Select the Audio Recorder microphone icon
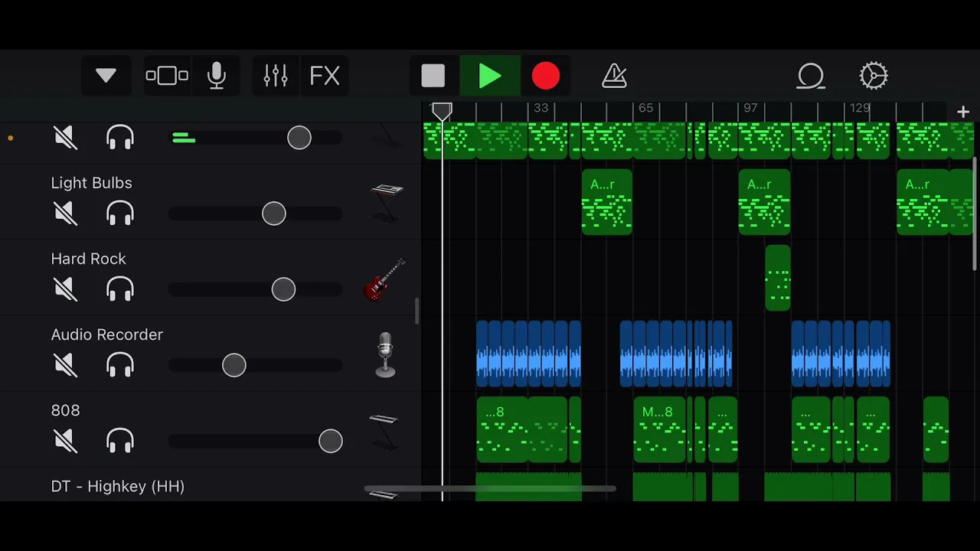The width and height of the screenshot is (980, 551). [385, 354]
